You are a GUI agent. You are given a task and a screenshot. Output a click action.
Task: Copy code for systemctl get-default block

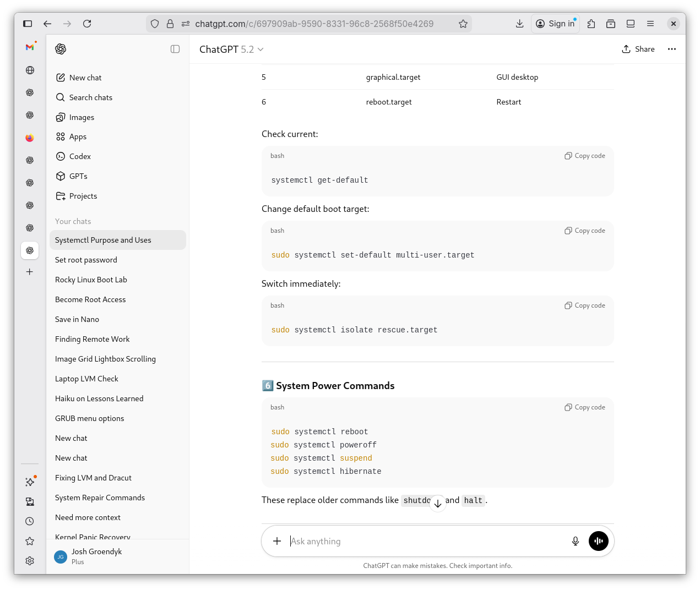585,156
